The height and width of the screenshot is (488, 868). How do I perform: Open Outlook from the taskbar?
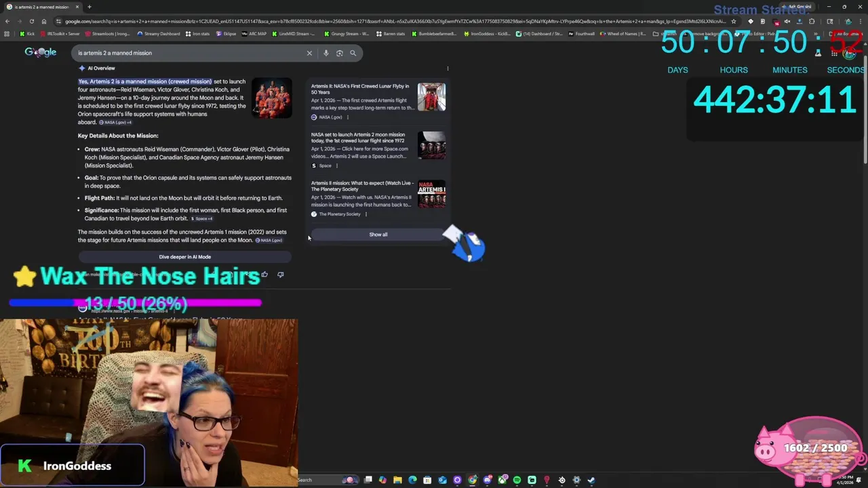(442, 480)
